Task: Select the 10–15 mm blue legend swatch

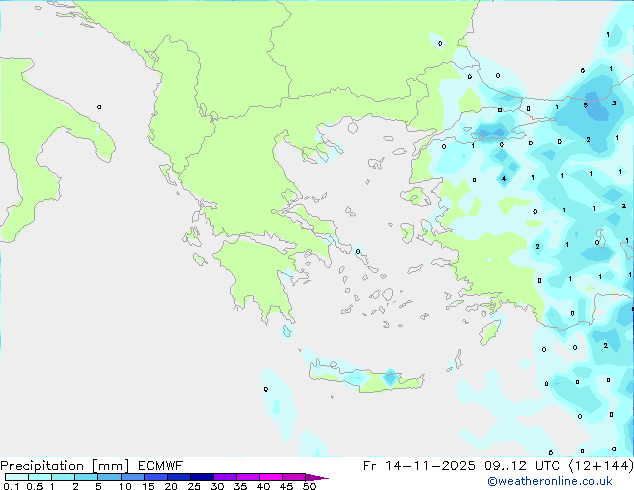Action: click(x=132, y=477)
